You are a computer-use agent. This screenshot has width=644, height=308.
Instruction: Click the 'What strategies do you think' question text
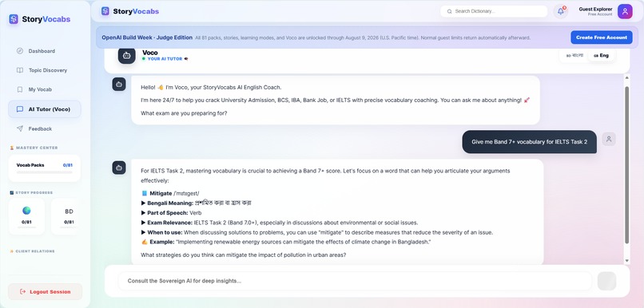(244, 255)
